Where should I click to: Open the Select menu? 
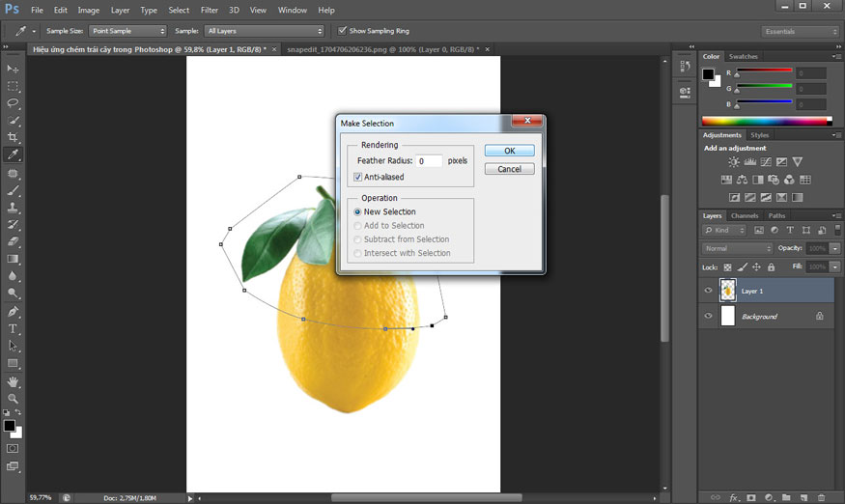(179, 10)
